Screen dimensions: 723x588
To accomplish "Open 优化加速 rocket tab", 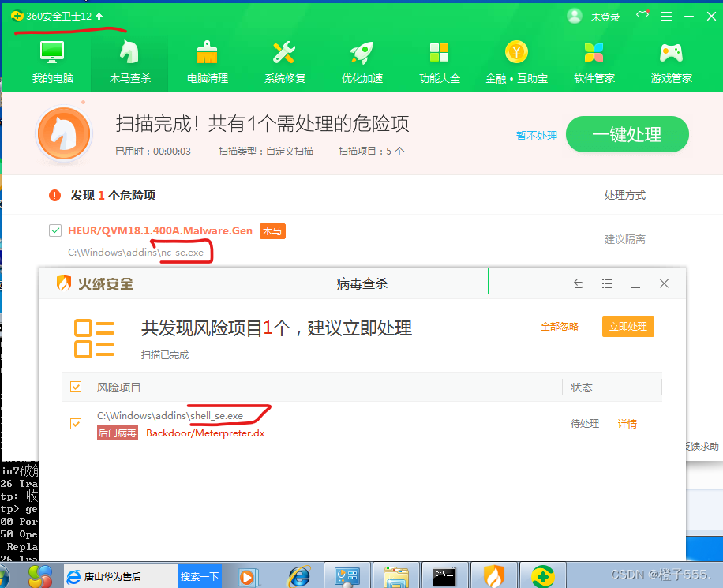I will click(x=362, y=62).
